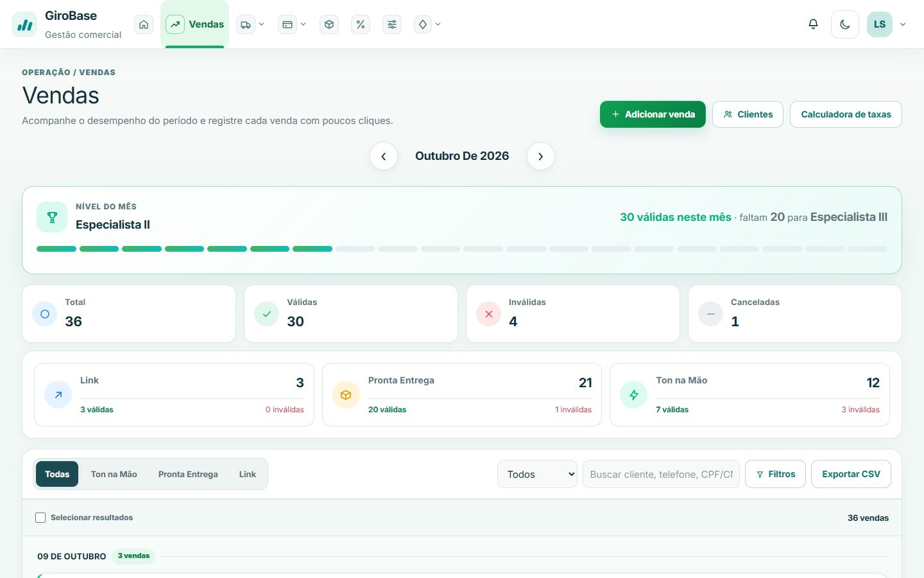Viewport: 924px width, 578px height.
Task: Switch to the Ton na Mão tab
Action: 114,474
